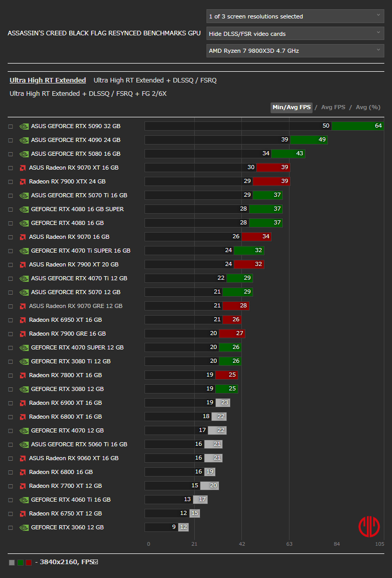Toggle the 3840x2160 FPS legend checkmark

pyautogui.click(x=96, y=562)
